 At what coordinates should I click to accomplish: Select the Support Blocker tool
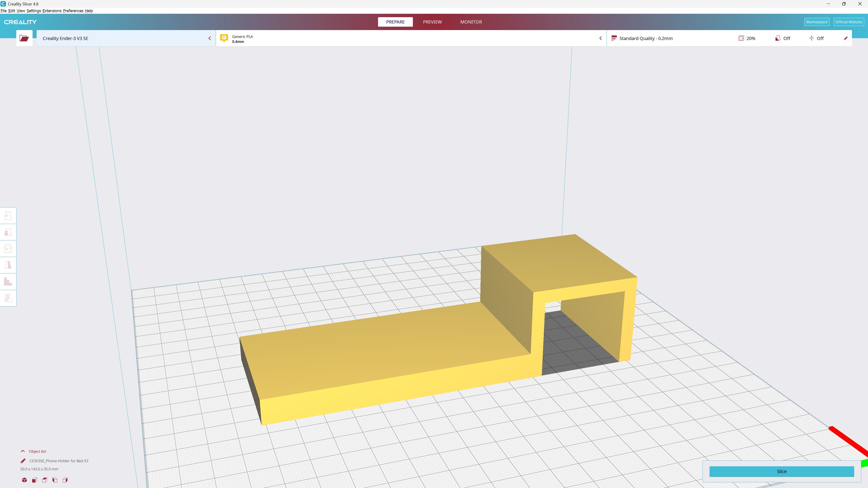tap(8, 298)
